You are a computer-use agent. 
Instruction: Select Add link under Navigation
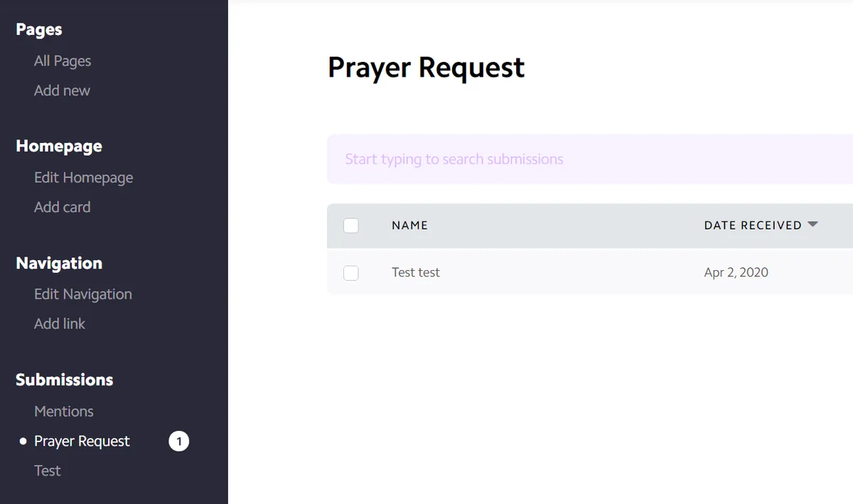coord(60,323)
